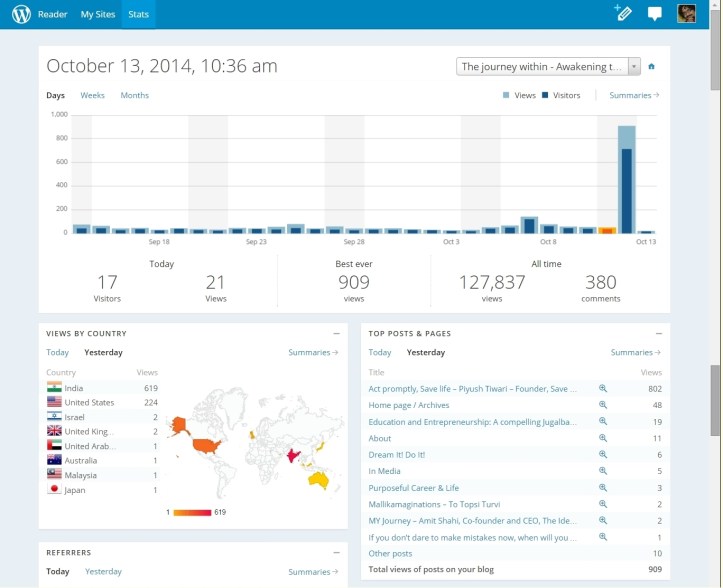The height and width of the screenshot is (588, 723).
Task: Click magnifier icon beside Dream It! Do It!
Action: (603, 454)
